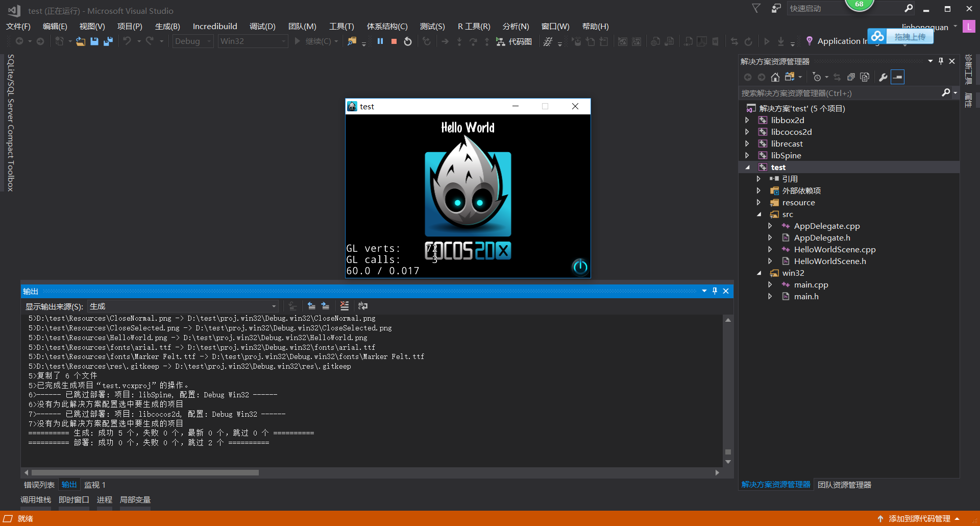Click the power button in cocos2d test window
The height and width of the screenshot is (526, 980).
580,267
